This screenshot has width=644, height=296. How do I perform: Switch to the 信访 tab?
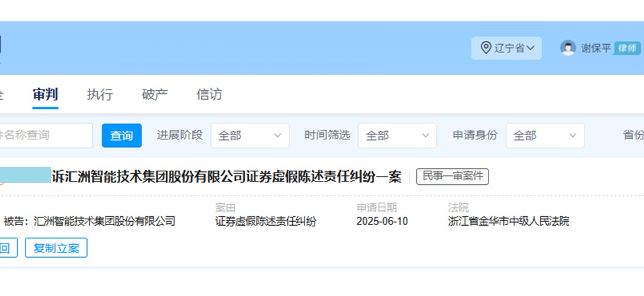click(x=209, y=95)
